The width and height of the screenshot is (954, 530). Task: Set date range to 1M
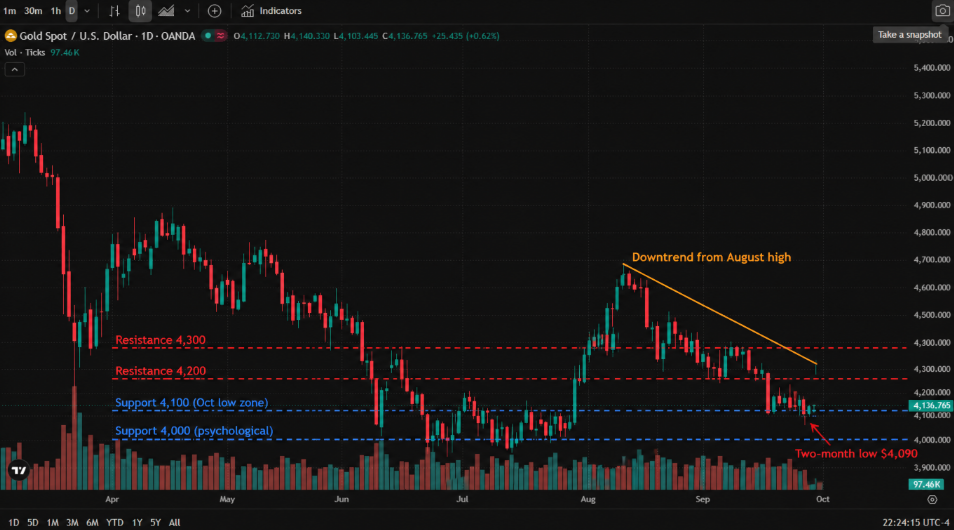point(53,522)
